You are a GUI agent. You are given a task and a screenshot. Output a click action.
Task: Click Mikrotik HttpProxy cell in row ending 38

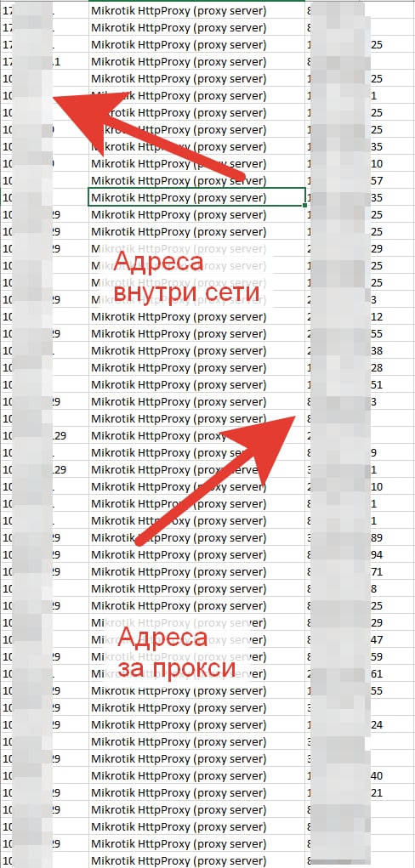point(196,351)
